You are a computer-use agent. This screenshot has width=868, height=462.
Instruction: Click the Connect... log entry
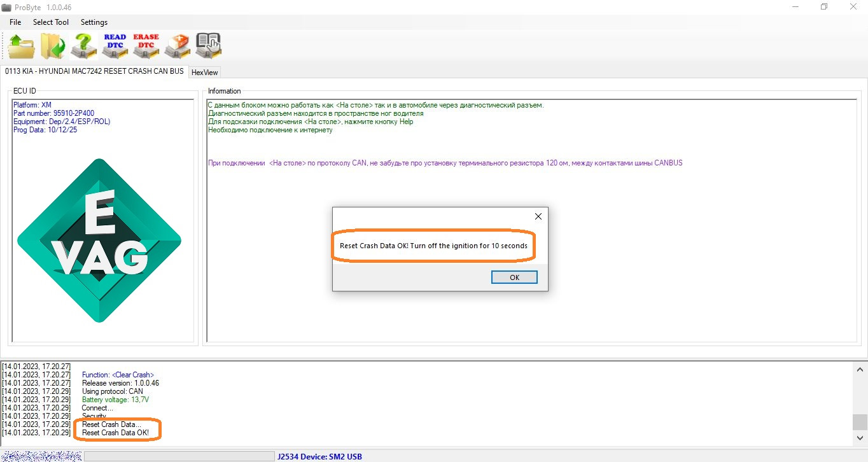97,408
